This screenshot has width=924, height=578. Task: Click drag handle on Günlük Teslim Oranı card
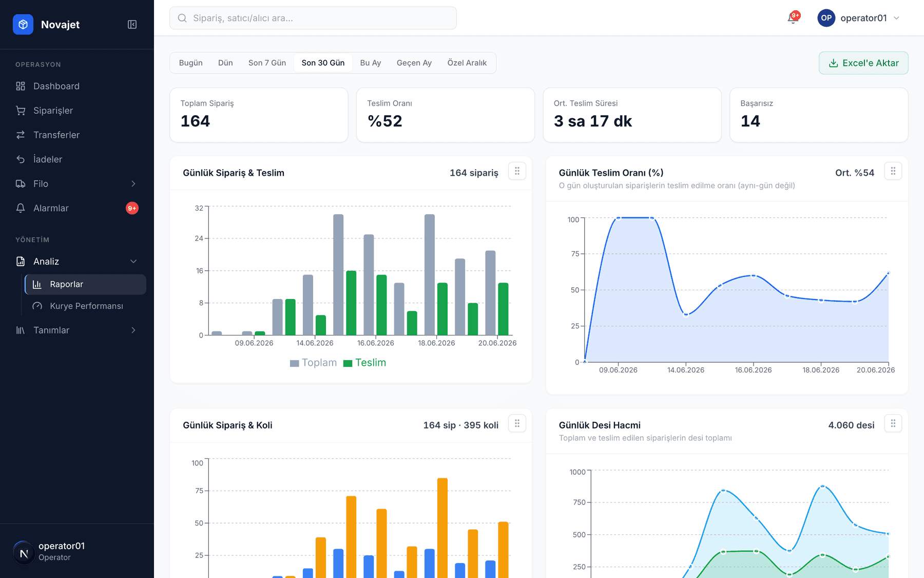pos(893,171)
